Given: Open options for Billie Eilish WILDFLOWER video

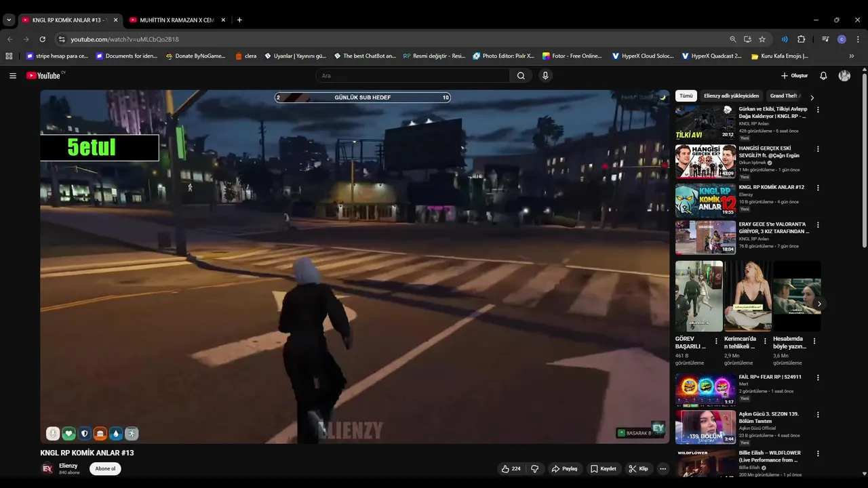Looking at the screenshot, I should coord(818,453).
